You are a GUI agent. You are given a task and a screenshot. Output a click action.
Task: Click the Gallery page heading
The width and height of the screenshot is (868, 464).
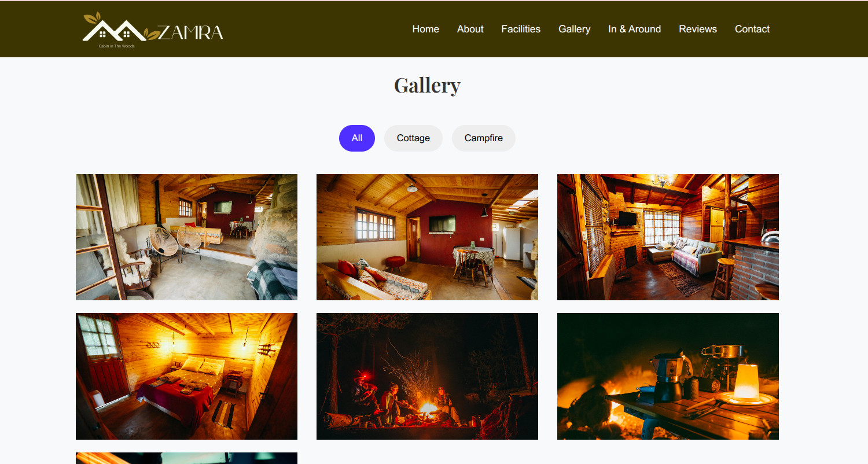point(427,85)
